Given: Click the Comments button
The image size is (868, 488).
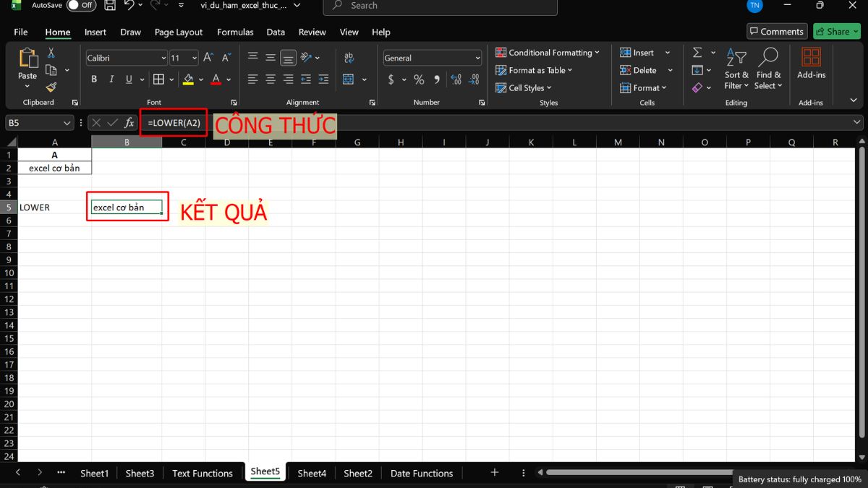Looking at the screenshot, I should 777,31.
